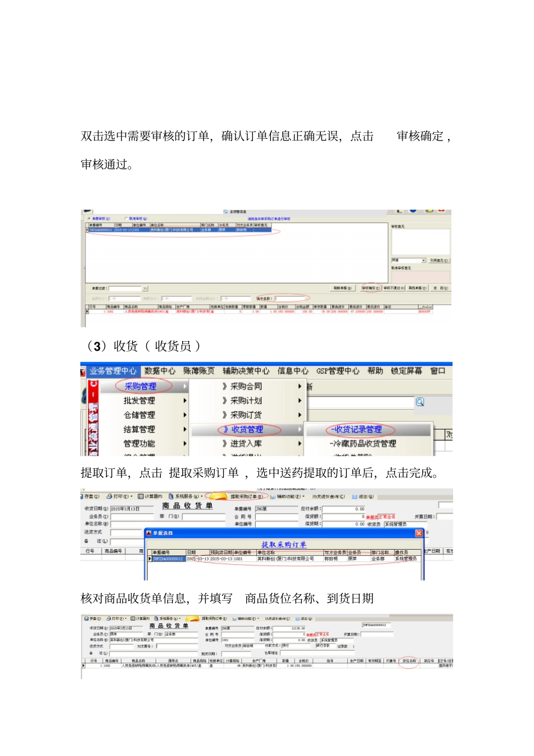534x756 pixels.
Task: Expand the 收货管理 submenu entry
Action: [247, 429]
